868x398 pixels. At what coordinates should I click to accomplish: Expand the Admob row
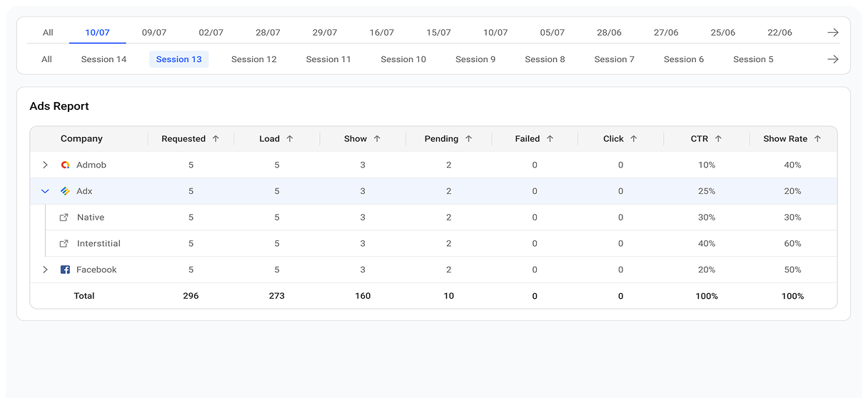[45, 165]
